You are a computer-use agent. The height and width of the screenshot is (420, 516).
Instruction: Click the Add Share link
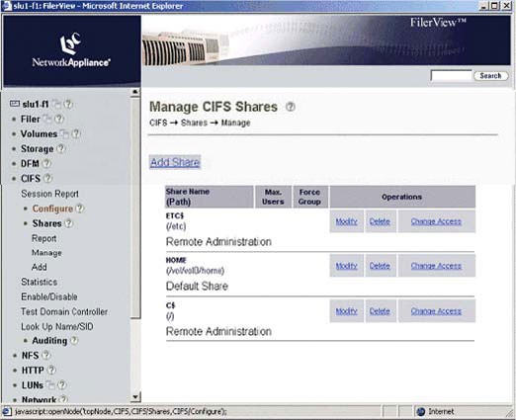[x=175, y=162]
